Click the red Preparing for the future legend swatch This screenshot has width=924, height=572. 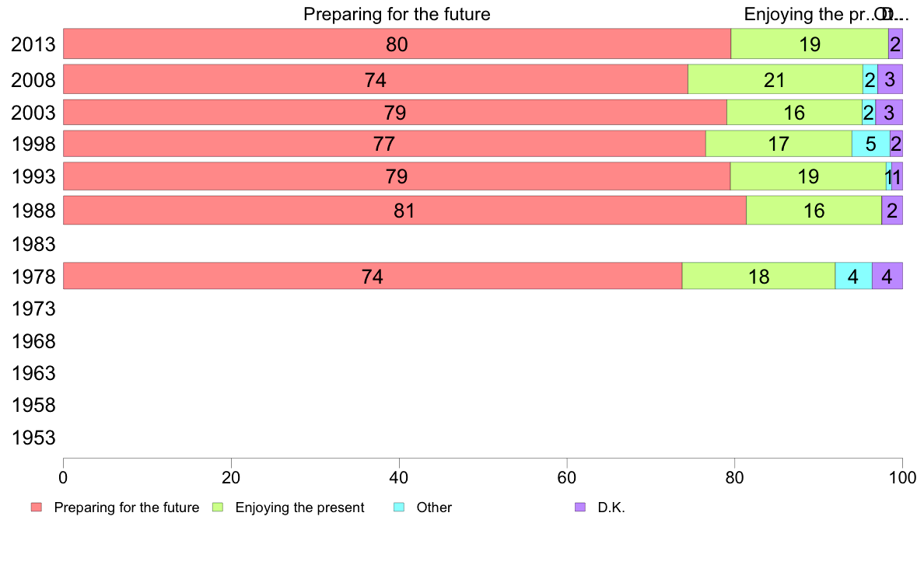37,507
